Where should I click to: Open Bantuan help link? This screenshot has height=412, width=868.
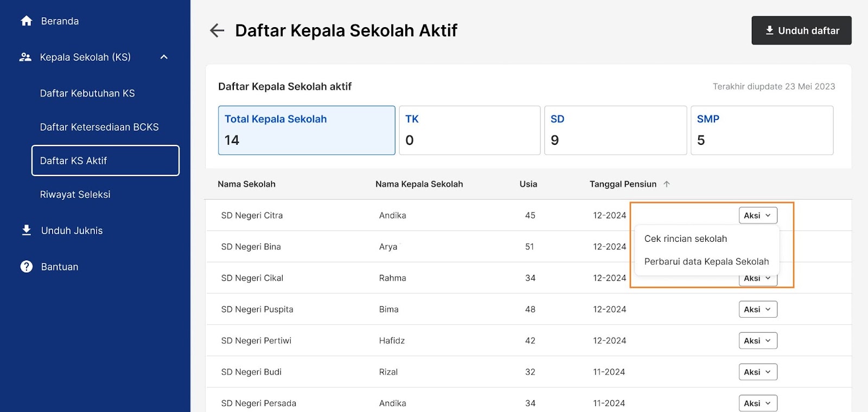tap(60, 267)
